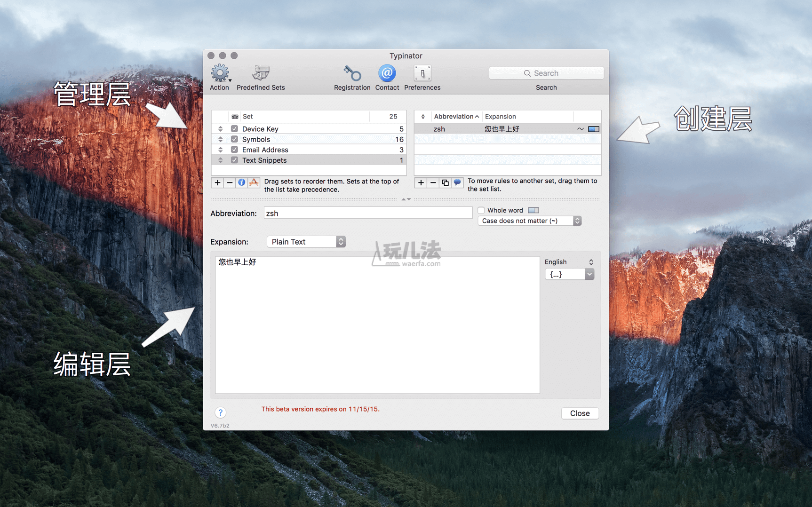Click the speech bubble comment icon
812x507 pixels.
point(457,182)
